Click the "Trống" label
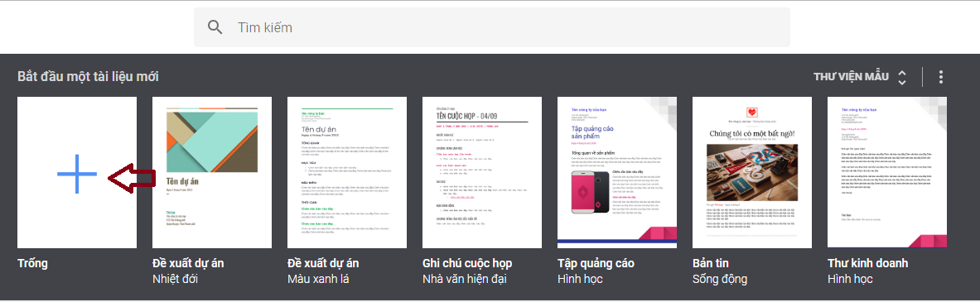This screenshot has width=980, height=302. 32,263
